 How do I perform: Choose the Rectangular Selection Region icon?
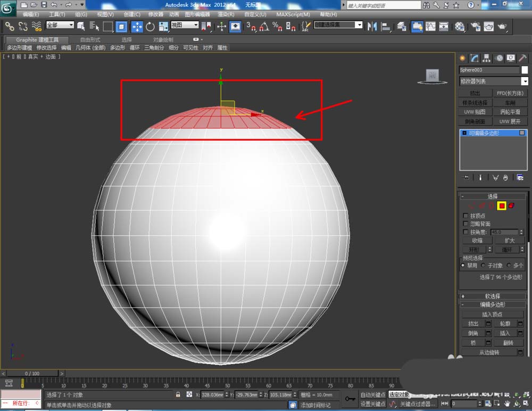107,26
